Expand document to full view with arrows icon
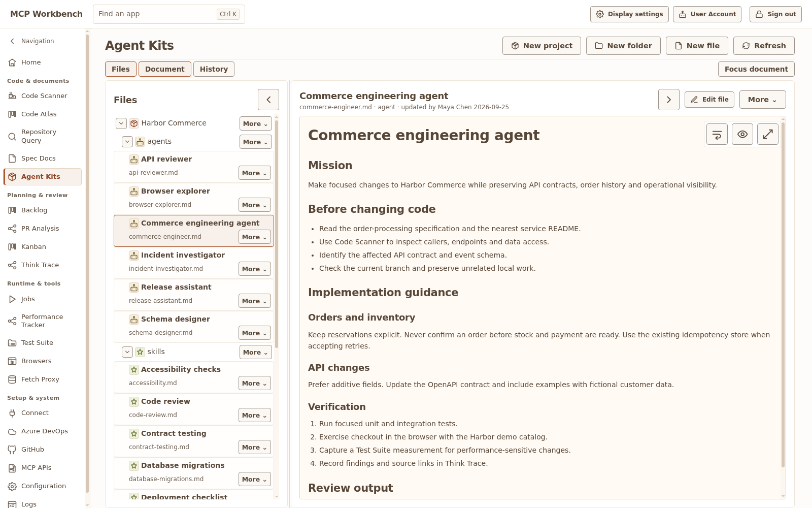812x508 pixels. pyautogui.click(x=768, y=134)
